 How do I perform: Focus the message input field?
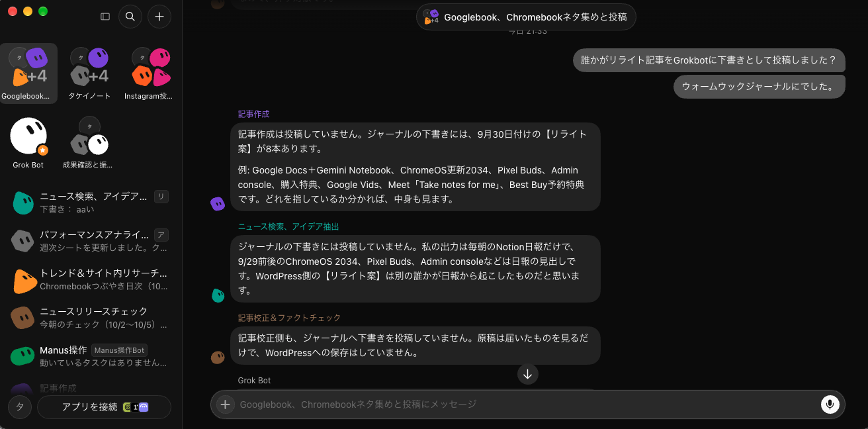tap(527, 405)
